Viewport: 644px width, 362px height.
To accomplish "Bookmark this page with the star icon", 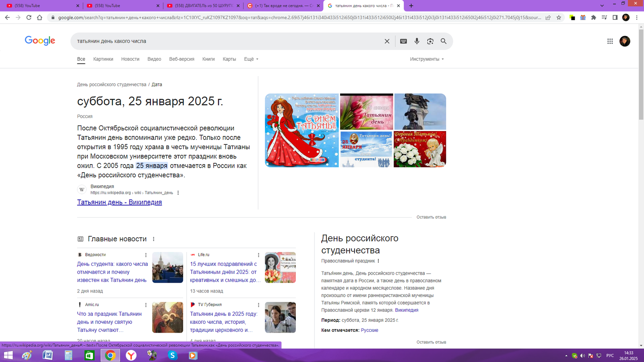I will [x=559, y=17].
